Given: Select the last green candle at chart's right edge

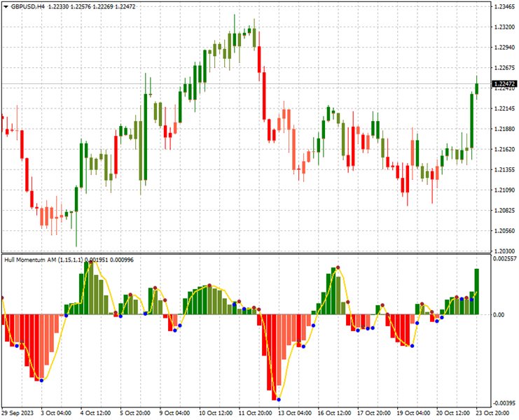Looking at the screenshot, I should 477,88.
